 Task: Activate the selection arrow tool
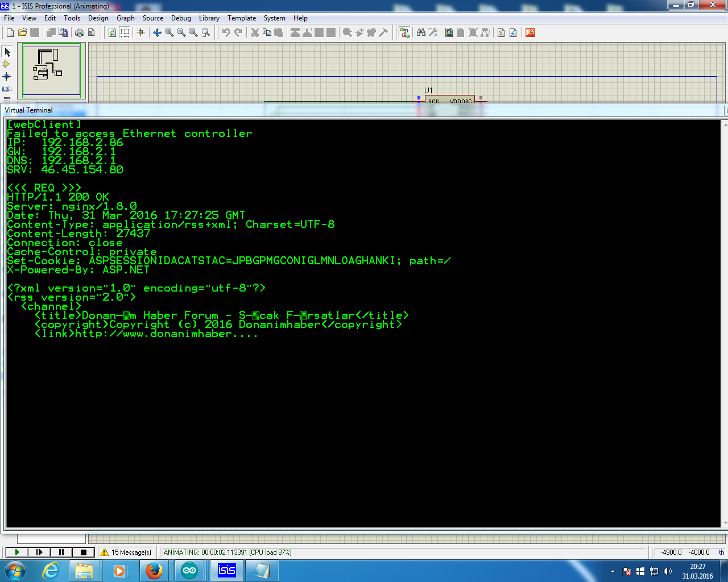tap(7, 52)
